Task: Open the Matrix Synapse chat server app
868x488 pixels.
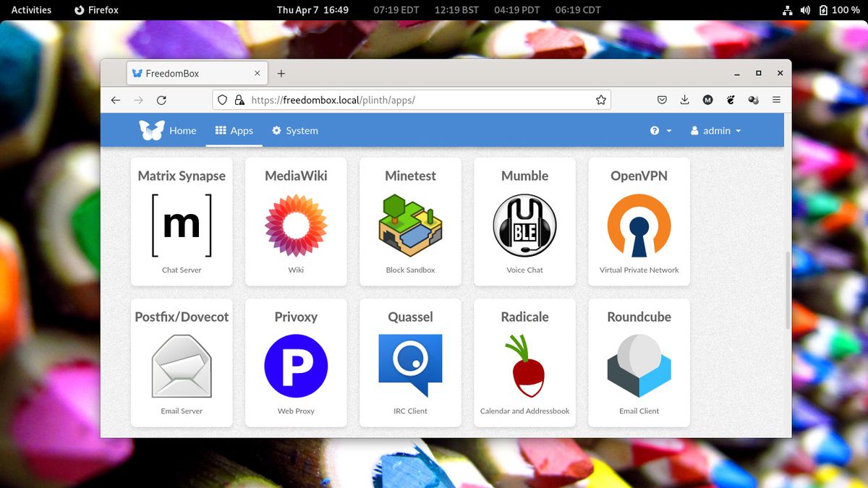Action: [x=181, y=221]
